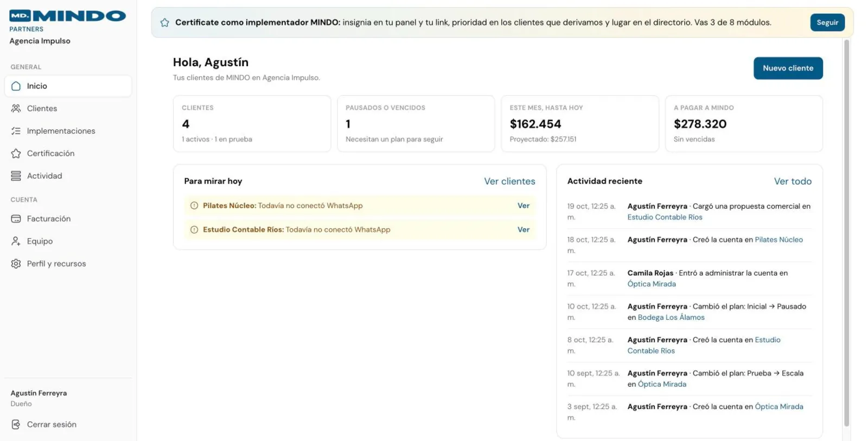Click the $162.454 monthly total
This screenshot has width=868, height=441.
point(535,124)
